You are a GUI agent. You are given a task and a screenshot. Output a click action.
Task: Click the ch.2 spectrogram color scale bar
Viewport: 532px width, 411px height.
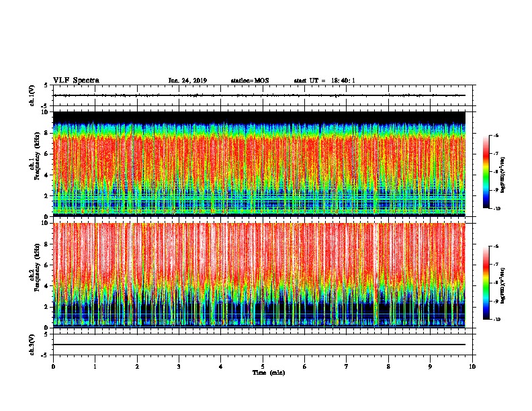pos(486,283)
